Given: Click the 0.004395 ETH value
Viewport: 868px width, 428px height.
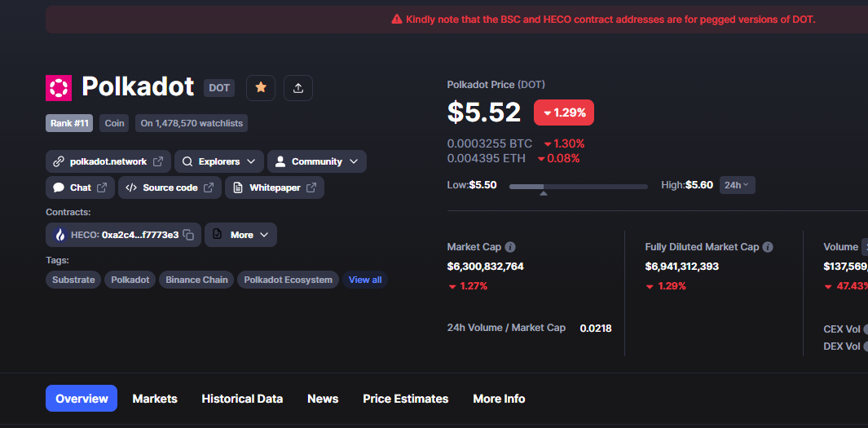Looking at the screenshot, I should [486, 158].
